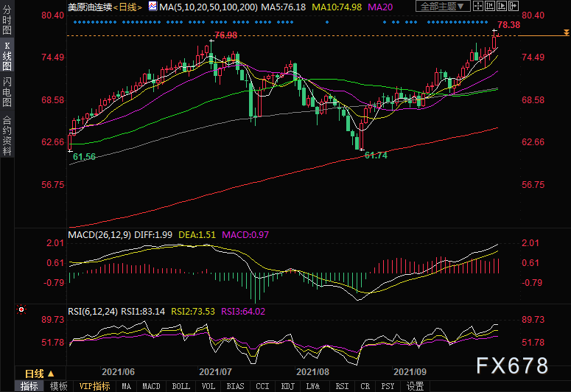Select the 模板 bottom tab
The image size is (571, 392).
point(59,386)
